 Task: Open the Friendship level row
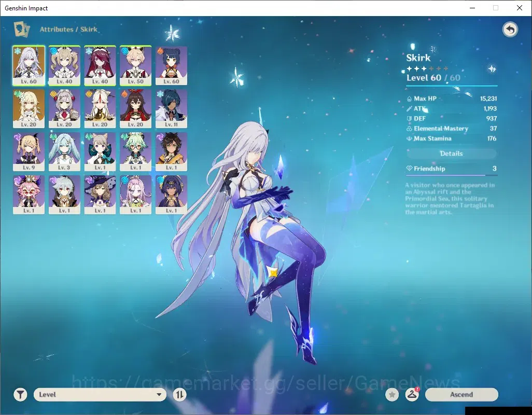(x=451, y=169)
